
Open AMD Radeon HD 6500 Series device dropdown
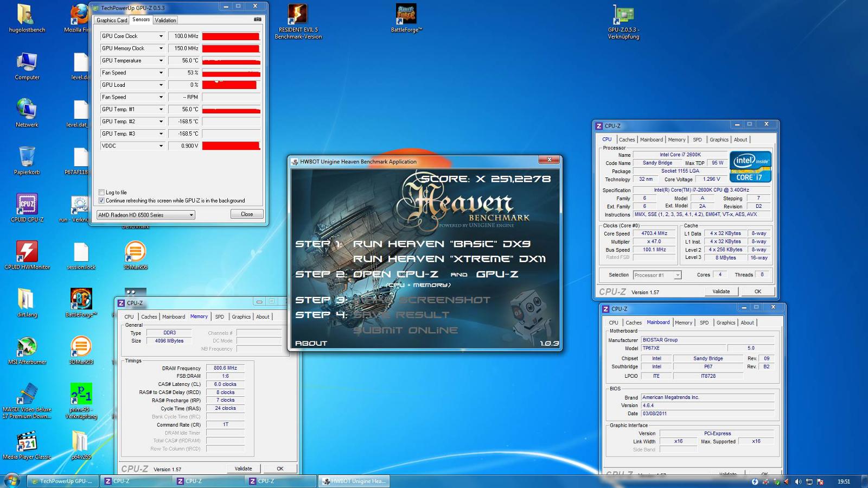pyautogui.click(x=145, y=215)
